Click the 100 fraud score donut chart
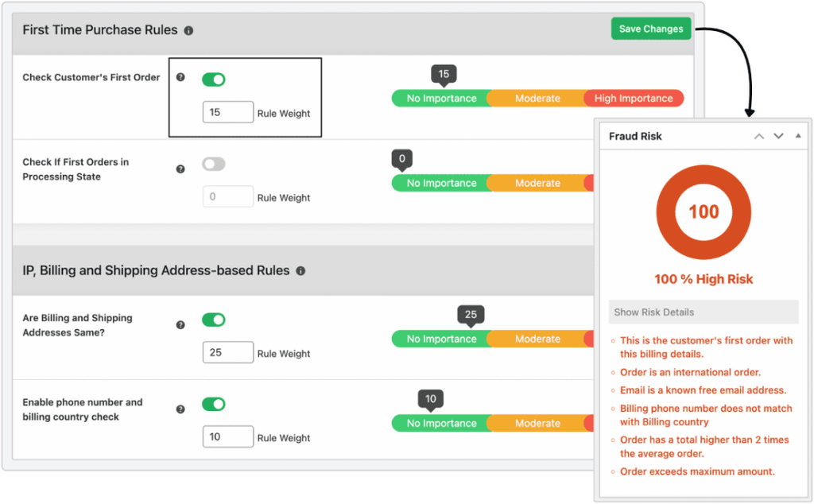814x504 pixels. 704,211
